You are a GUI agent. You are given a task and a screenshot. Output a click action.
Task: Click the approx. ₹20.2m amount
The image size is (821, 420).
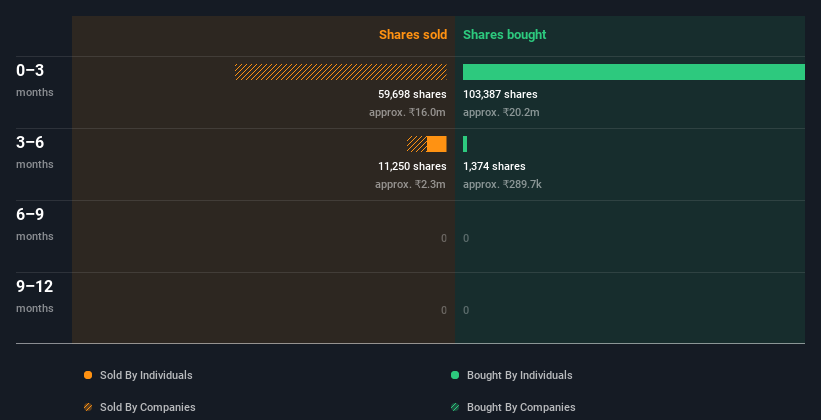coord(501,112)
